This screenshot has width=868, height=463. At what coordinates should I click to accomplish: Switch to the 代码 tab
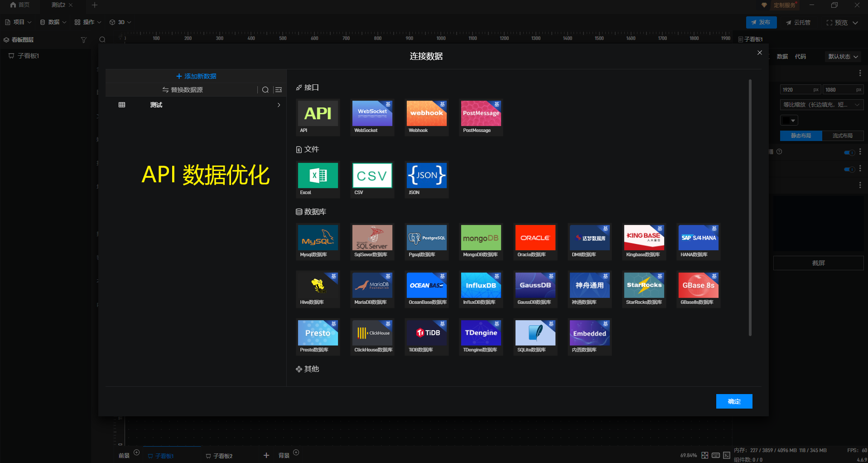[x=800, y=56]
